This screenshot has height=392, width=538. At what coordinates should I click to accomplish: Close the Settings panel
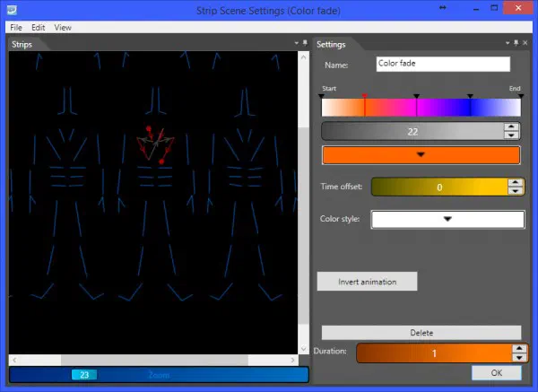tap(525, 43)
